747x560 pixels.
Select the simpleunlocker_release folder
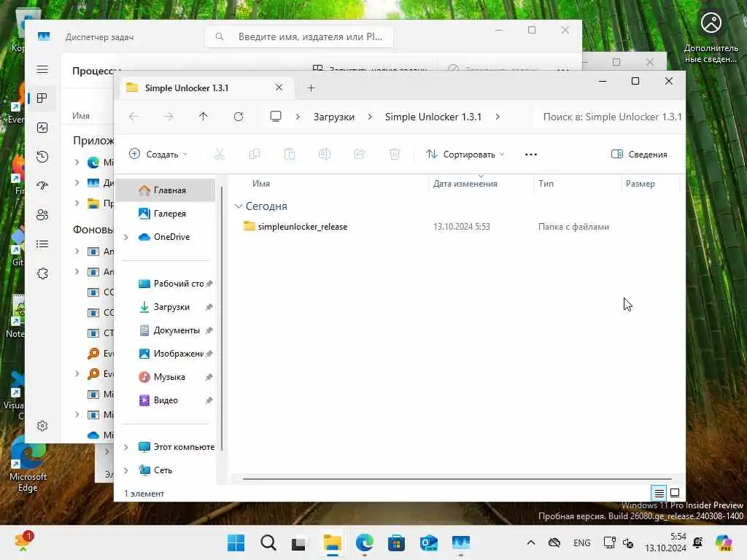coord(303,227)
